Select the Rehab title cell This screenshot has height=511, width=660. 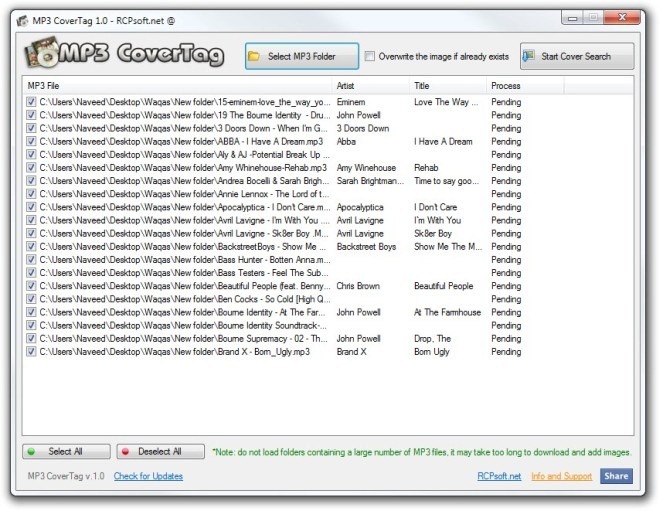click(426, 168)
